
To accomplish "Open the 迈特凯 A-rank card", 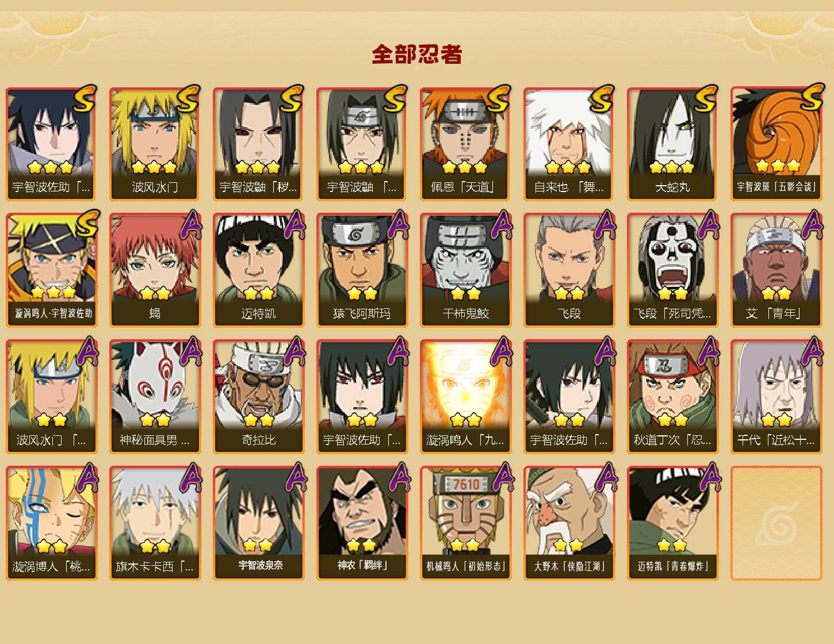I will click(x=259, y=270).
